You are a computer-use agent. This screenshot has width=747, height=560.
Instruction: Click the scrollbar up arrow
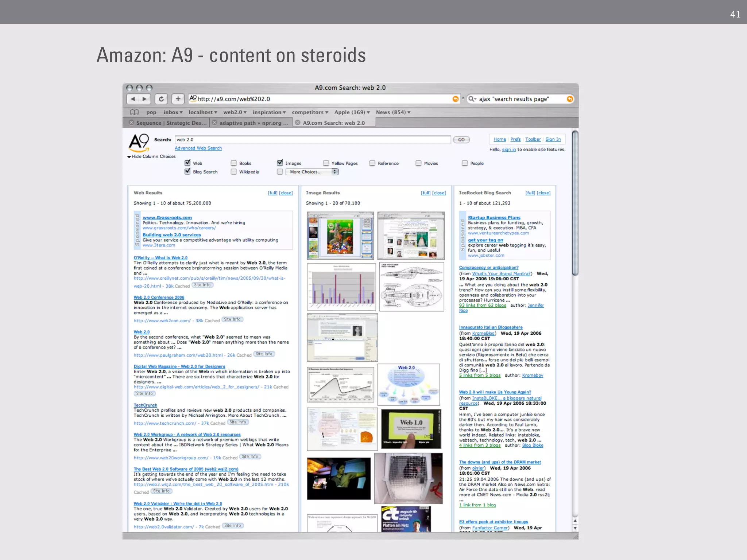[x=575, y=521]
